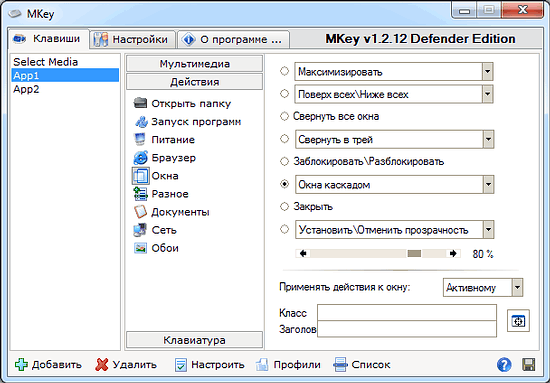Expand Установить\Отменить прозрачность dropdown
This screenshot has height=383, width=550.
click(x=488, y=230)
